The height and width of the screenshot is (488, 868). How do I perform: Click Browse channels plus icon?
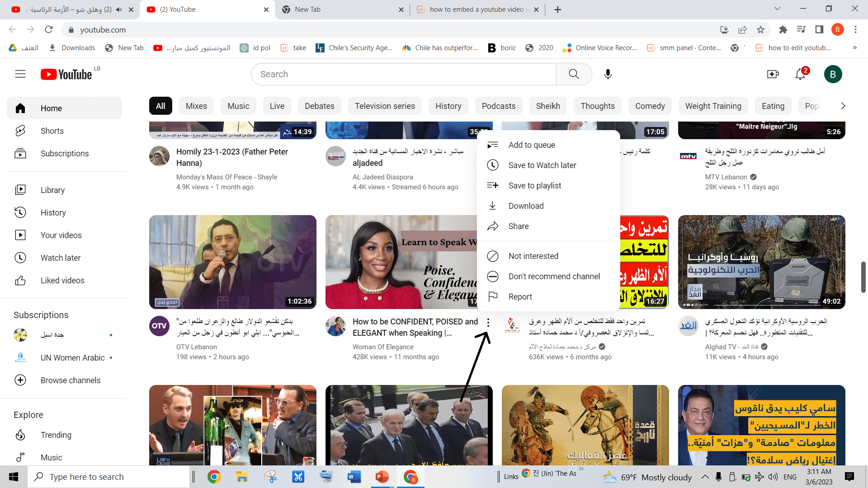click(20, 380)
